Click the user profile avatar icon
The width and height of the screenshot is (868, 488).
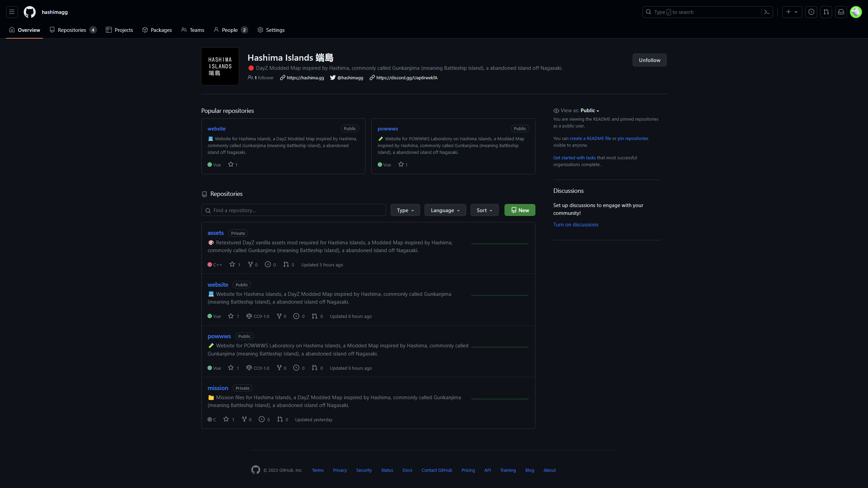point(857,12)
